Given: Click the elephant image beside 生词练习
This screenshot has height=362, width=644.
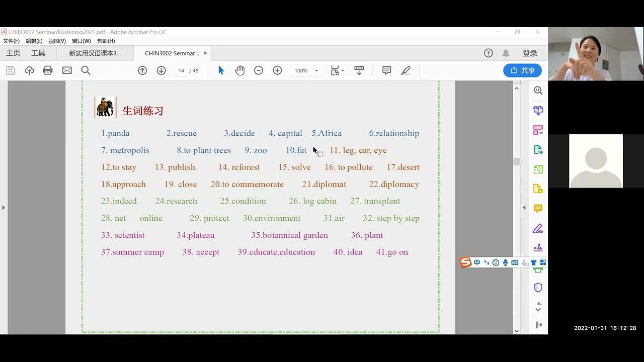Looking at the screenshot, I should pos(105,108).
